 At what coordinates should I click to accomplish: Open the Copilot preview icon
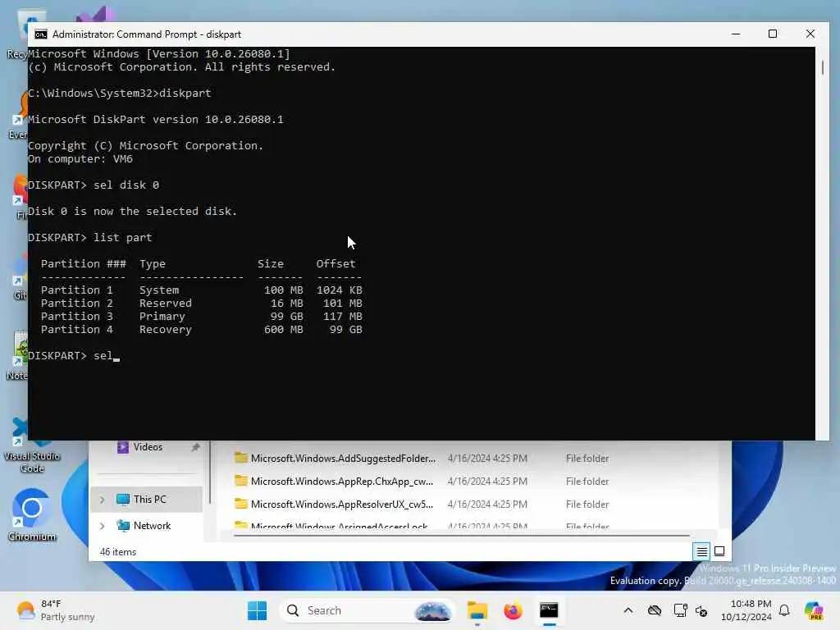[814, 610]
